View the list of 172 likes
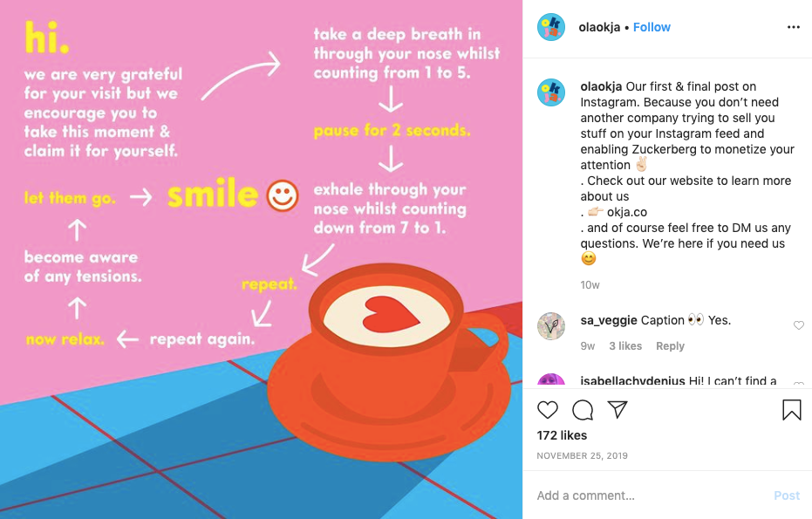This screenshot has width=812, height=519. [562, 435]
